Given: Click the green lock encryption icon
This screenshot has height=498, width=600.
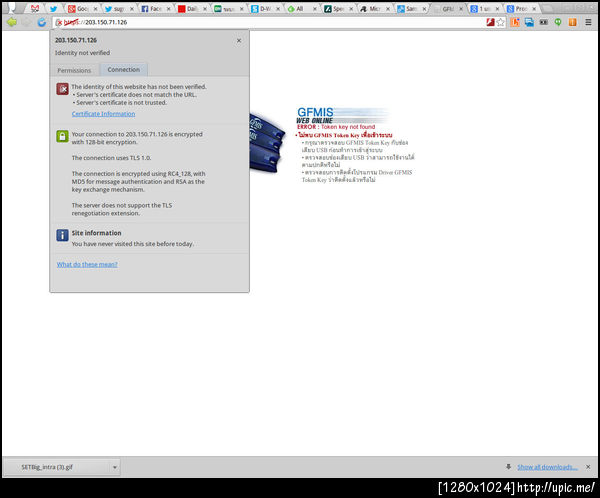Looking at the screenshot, I should (62, 136).
